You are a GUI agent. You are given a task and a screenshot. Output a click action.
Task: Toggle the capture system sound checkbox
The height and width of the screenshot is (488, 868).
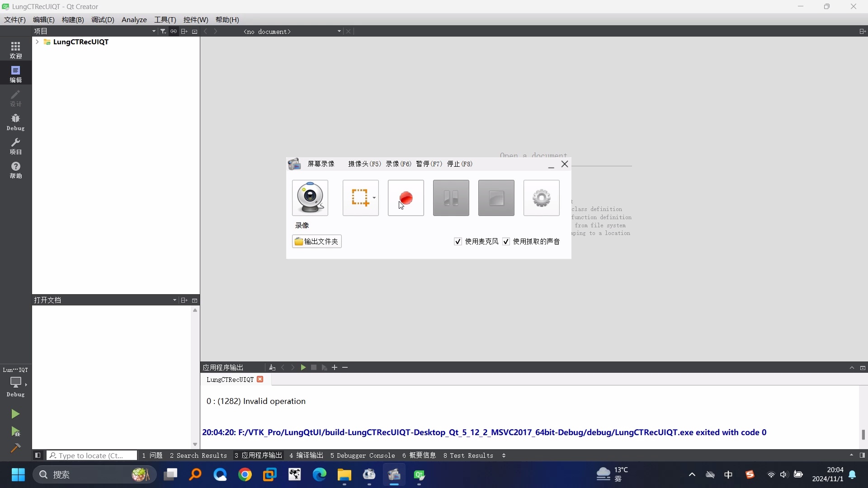[x=506, y=242]
